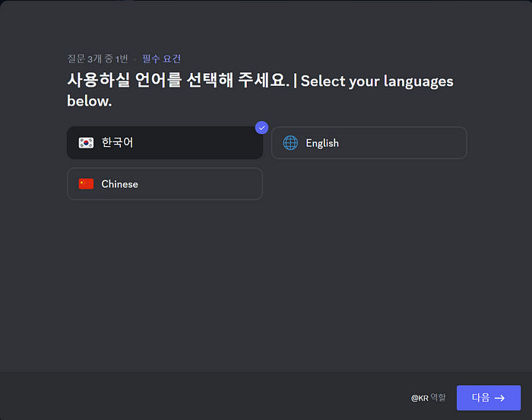Click the 다음 next button

coord(489,398)
